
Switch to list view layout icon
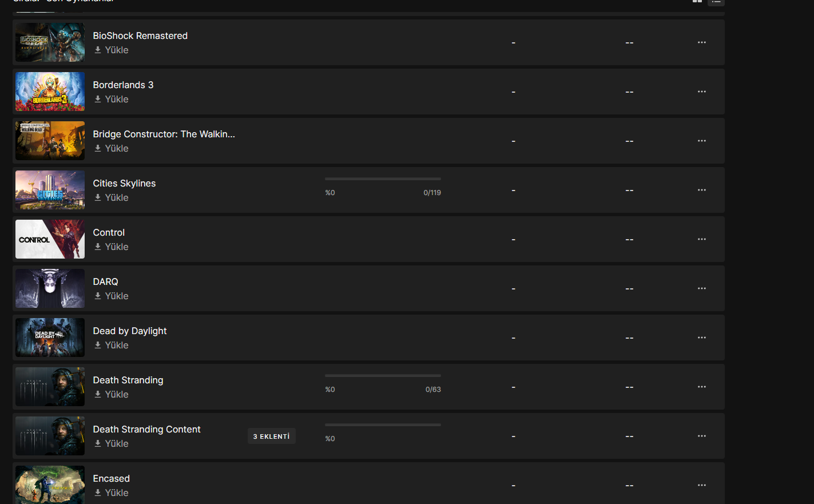pos(716,2)
